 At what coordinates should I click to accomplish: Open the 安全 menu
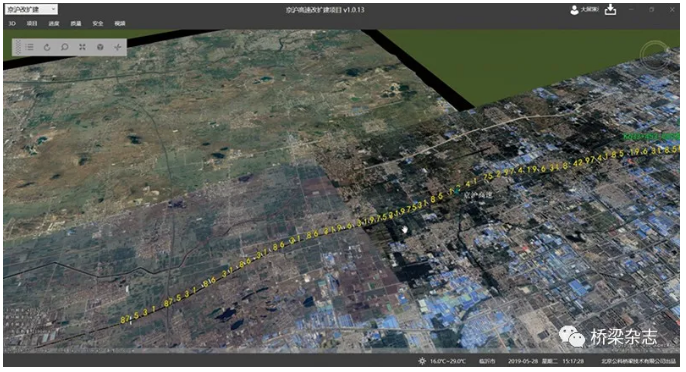(x=98, y=24)
